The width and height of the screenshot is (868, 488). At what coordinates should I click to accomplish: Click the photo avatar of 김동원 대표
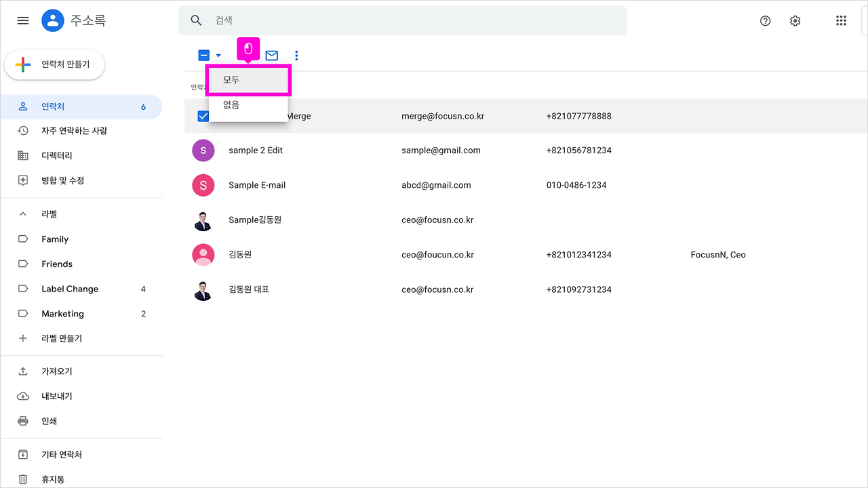(x=203, y=289)
